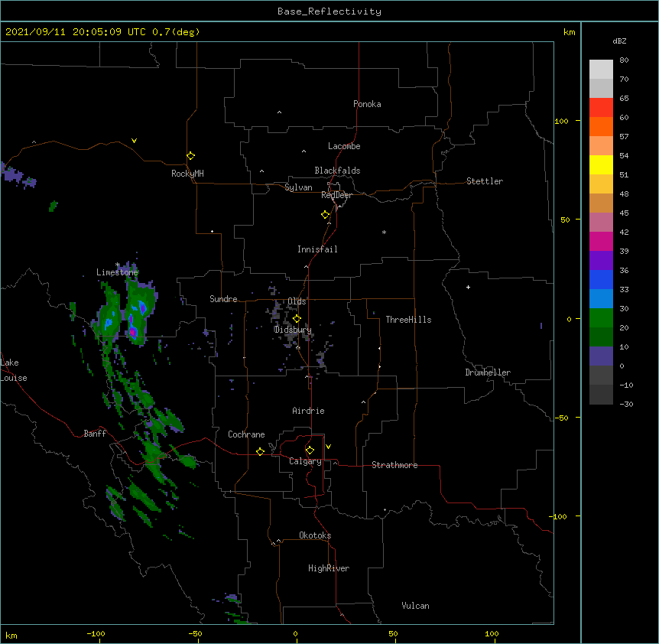Click the white 80 dBZ color swatch
Viewport: 659px width, 644px height.
click(601, 70)
